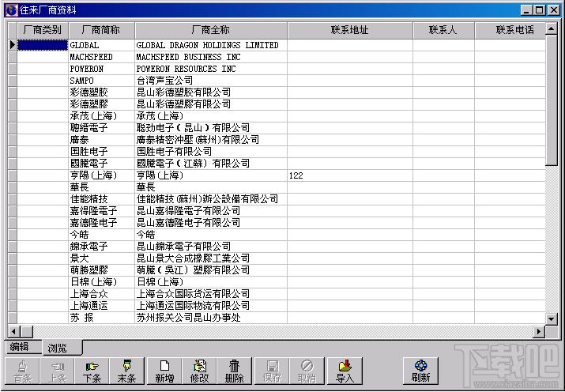Go to first record with 首条 button

pyautogui.click(x=22, y=371)
